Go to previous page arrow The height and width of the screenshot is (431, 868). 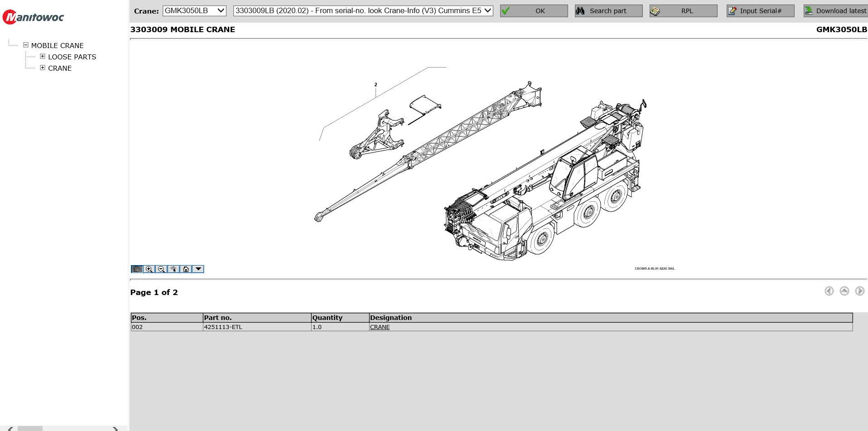(829, 291)
